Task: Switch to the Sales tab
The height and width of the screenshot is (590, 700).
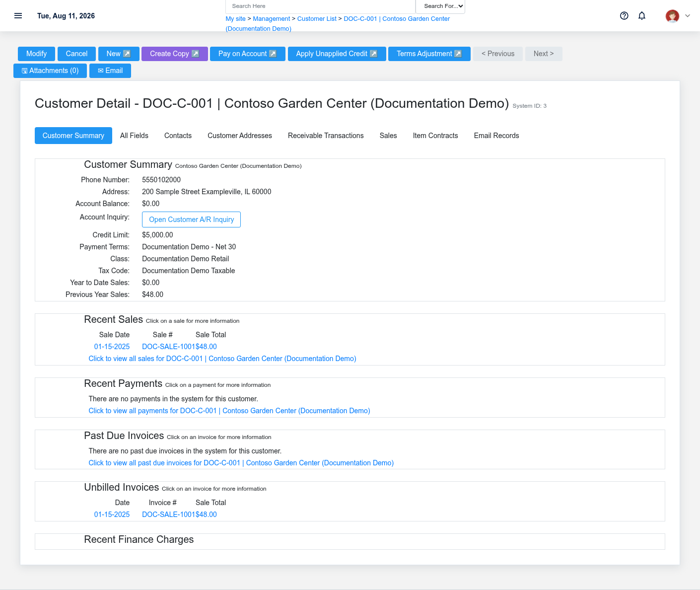Action: [388, 136]
